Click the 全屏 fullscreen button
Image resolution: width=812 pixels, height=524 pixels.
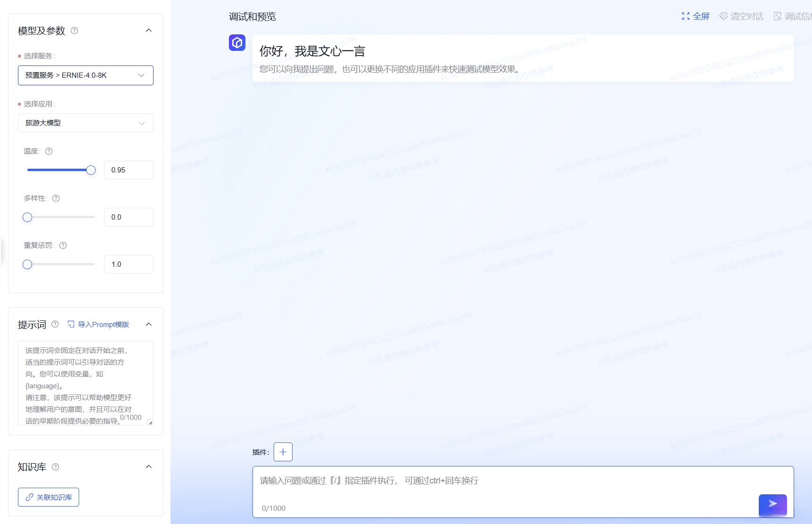pyautogui.click(x=695, y=16)
